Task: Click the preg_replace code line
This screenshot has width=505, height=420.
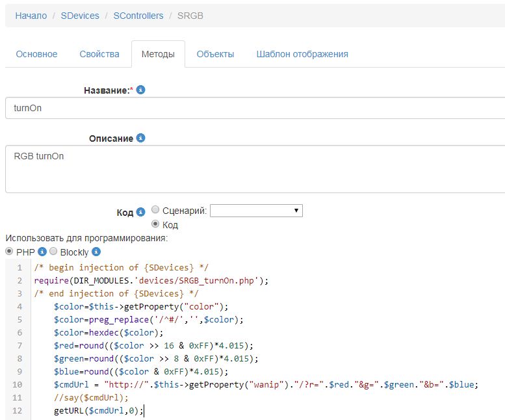Action: click(148, 319)
